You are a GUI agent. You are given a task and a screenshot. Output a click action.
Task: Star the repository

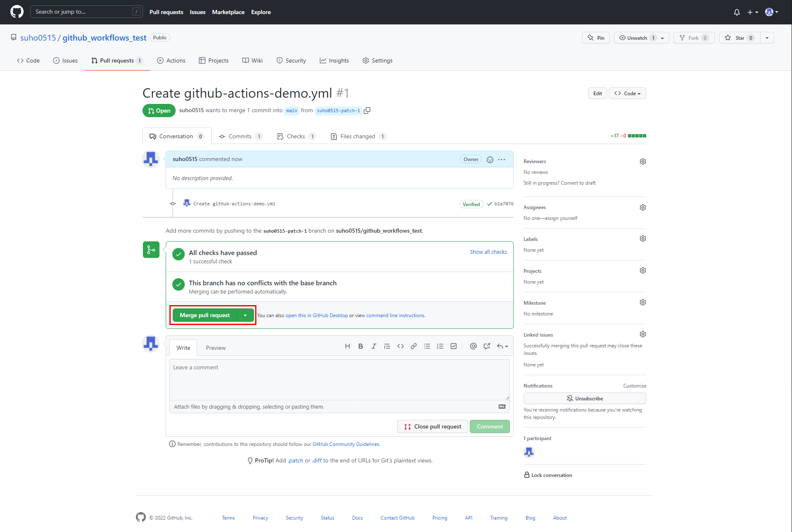[x=740, y=38]
